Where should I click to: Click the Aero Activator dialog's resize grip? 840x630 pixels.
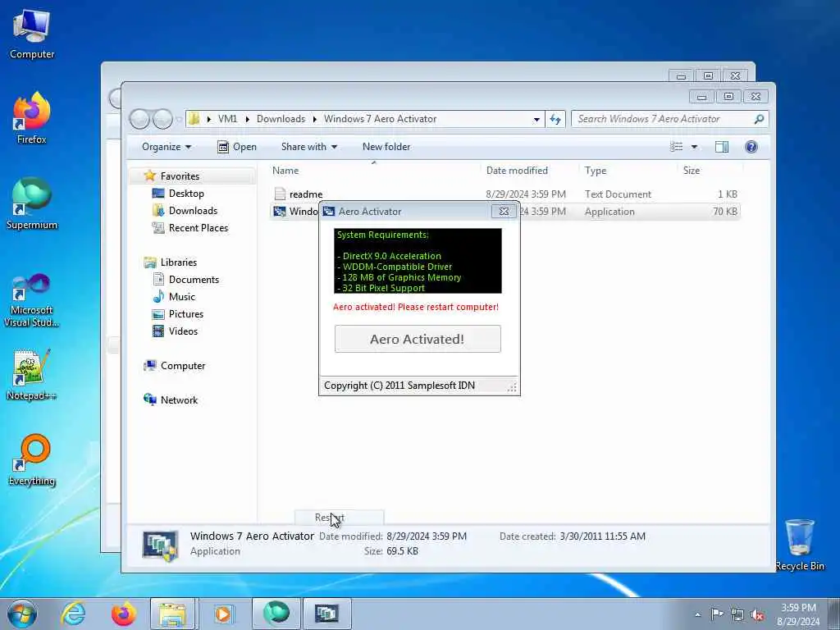512,387
